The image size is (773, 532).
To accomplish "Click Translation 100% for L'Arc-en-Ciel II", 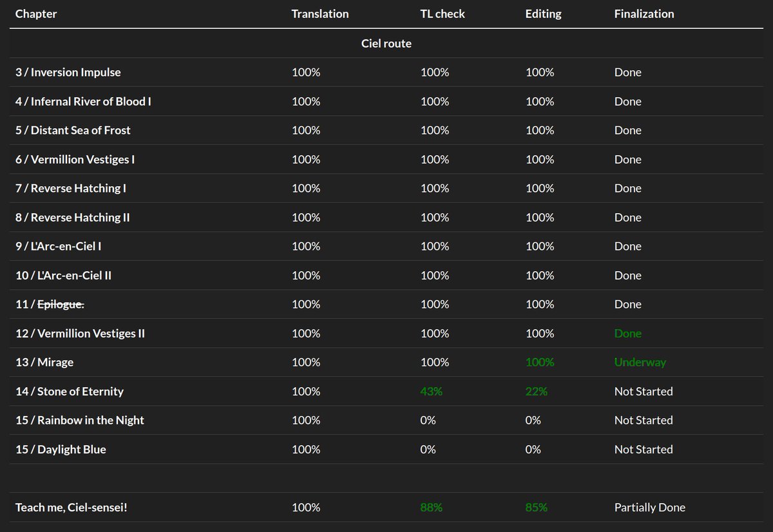I will 306,275.
